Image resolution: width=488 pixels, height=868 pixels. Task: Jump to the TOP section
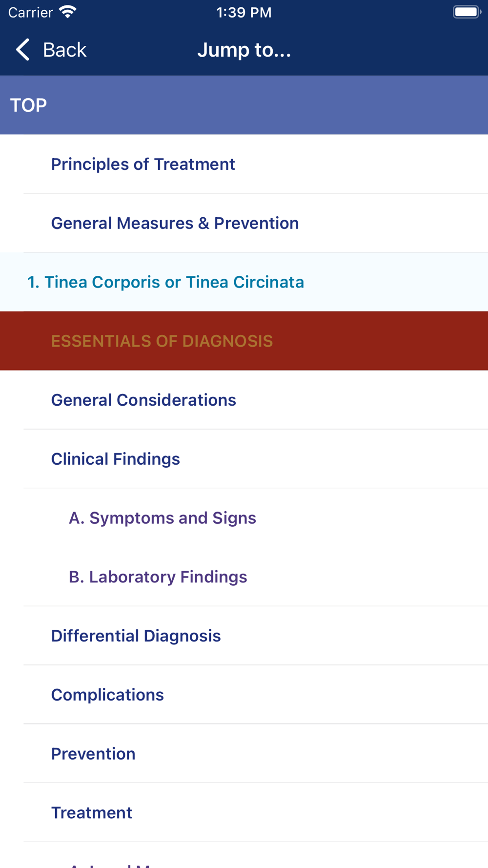(x=244, y=105)
